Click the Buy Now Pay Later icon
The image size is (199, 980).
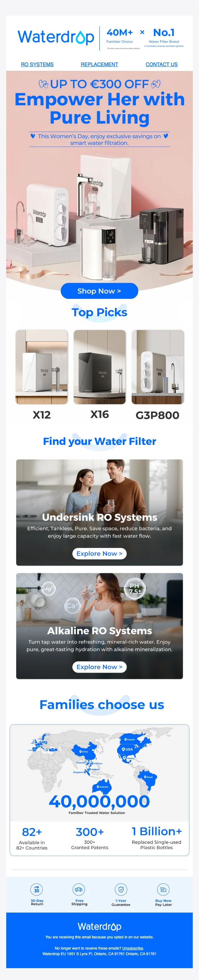(163, 890)
